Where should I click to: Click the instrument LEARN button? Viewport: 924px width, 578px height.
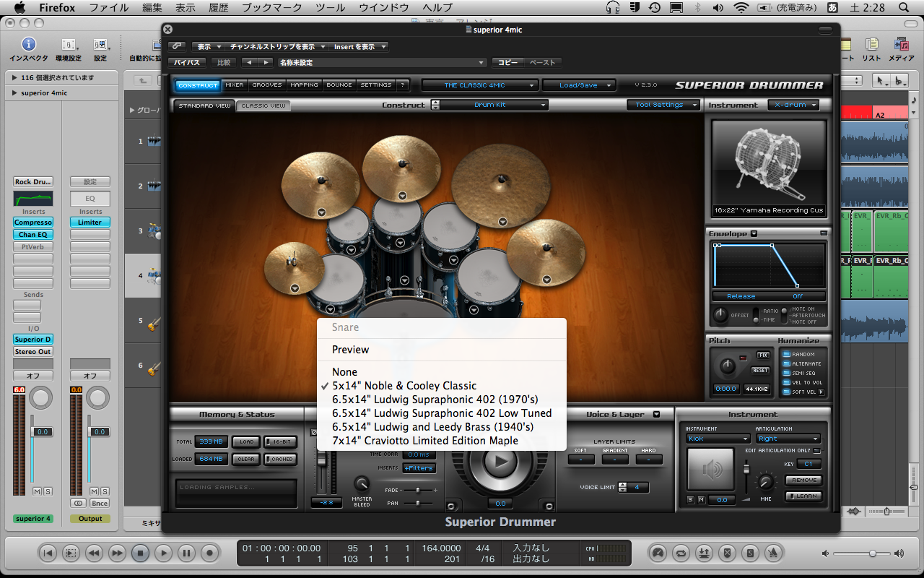tap(804, 496)
